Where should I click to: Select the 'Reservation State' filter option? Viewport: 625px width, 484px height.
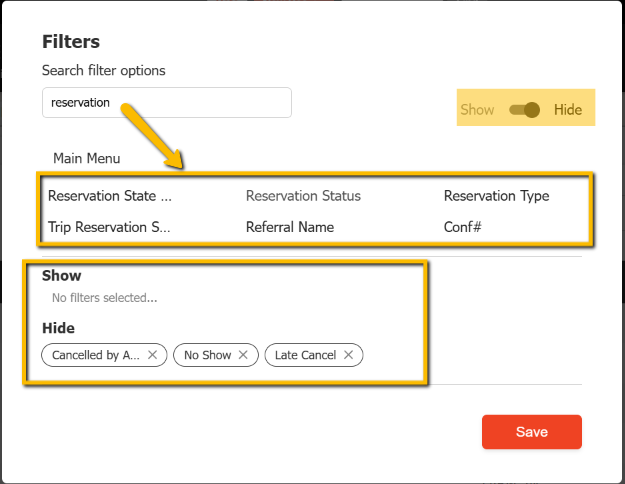coord(110,196)
